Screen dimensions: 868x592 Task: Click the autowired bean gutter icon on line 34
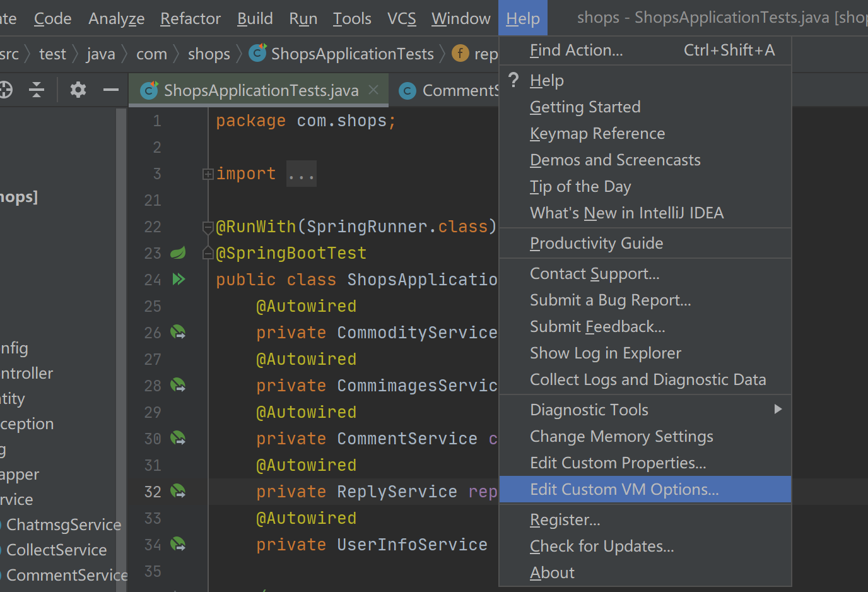click(179, 544)
